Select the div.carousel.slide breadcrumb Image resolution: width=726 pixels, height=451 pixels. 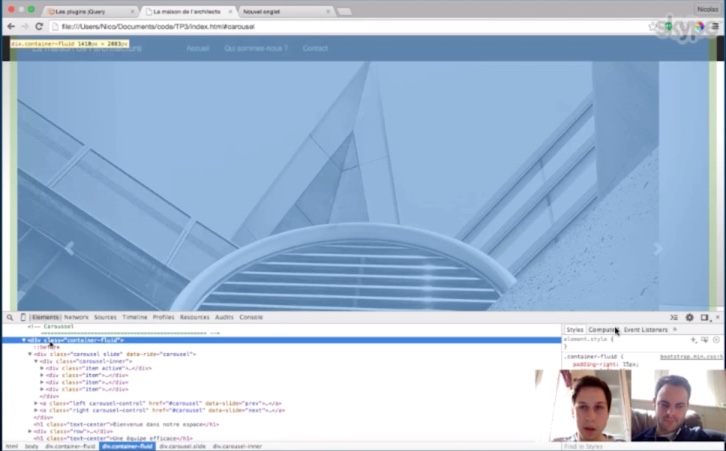[x=182, y=446]
